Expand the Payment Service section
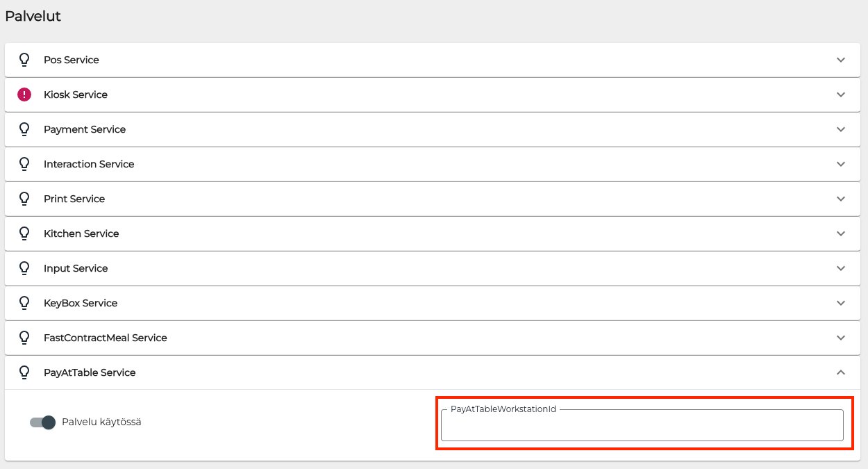The image size is (868, 469). click(x=841, y=129)
